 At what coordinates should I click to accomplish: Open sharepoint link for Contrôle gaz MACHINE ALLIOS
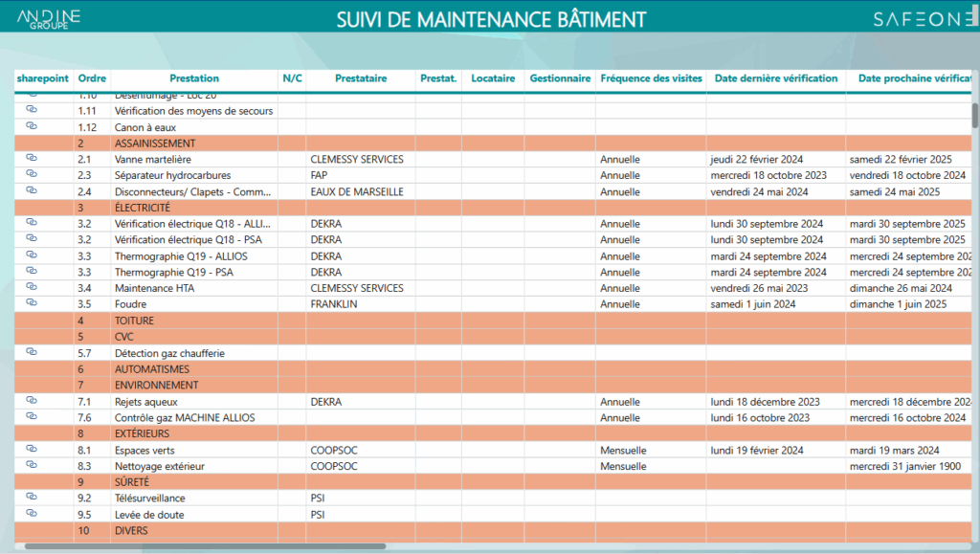pyautogui.click(x=32, y=416)
